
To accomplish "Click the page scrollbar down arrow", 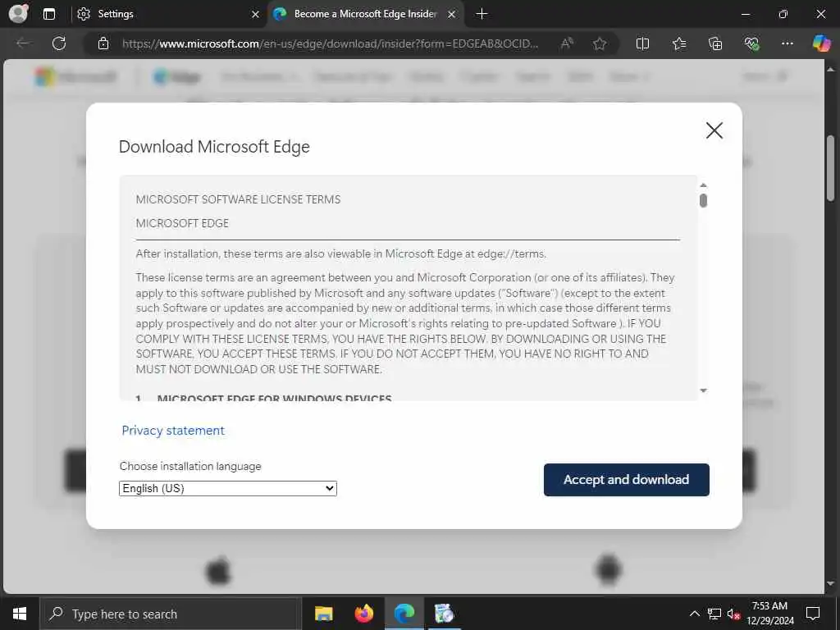I will click(830, 583).
